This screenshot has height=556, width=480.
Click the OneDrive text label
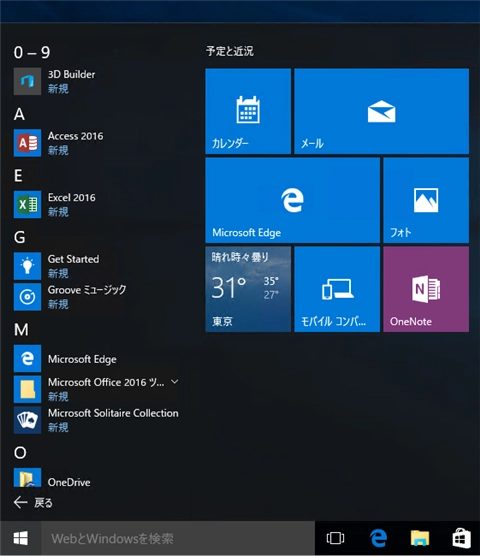coord(69,482)
